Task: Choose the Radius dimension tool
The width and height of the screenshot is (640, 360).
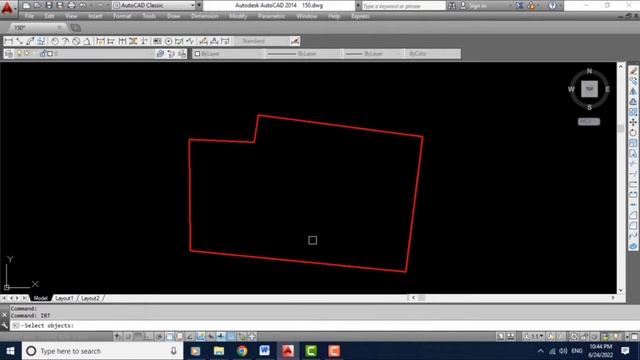Action: [x=54, y=41]
